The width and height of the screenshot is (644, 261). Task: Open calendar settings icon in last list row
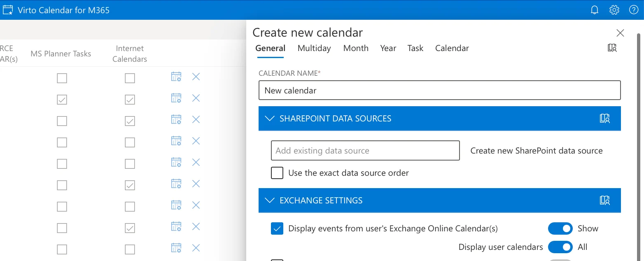click(x=176, y=248)
